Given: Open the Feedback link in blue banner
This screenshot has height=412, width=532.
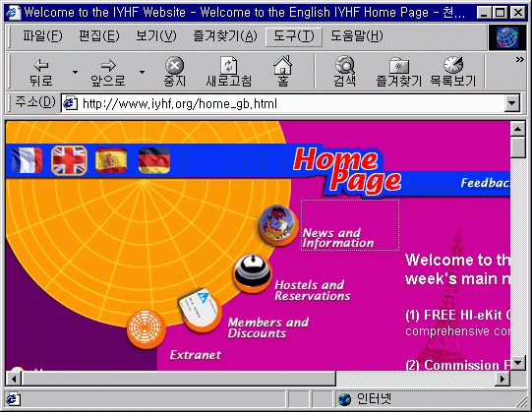Looking at the screenshot, I should tap(485, 183).
